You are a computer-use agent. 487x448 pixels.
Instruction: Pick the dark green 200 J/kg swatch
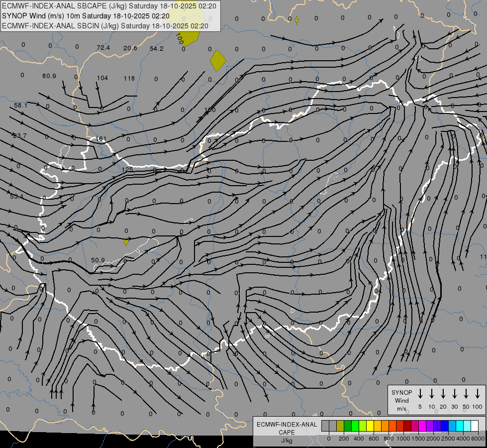coord(348,426)
